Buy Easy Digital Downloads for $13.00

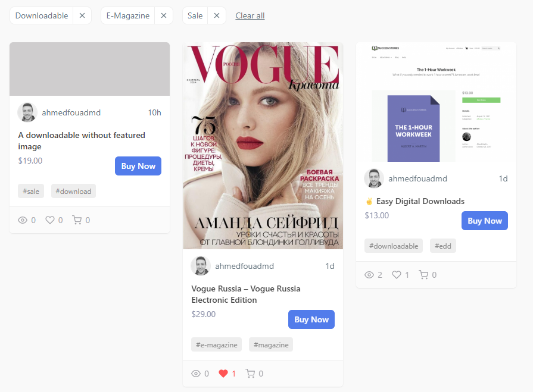click(485, 221)
